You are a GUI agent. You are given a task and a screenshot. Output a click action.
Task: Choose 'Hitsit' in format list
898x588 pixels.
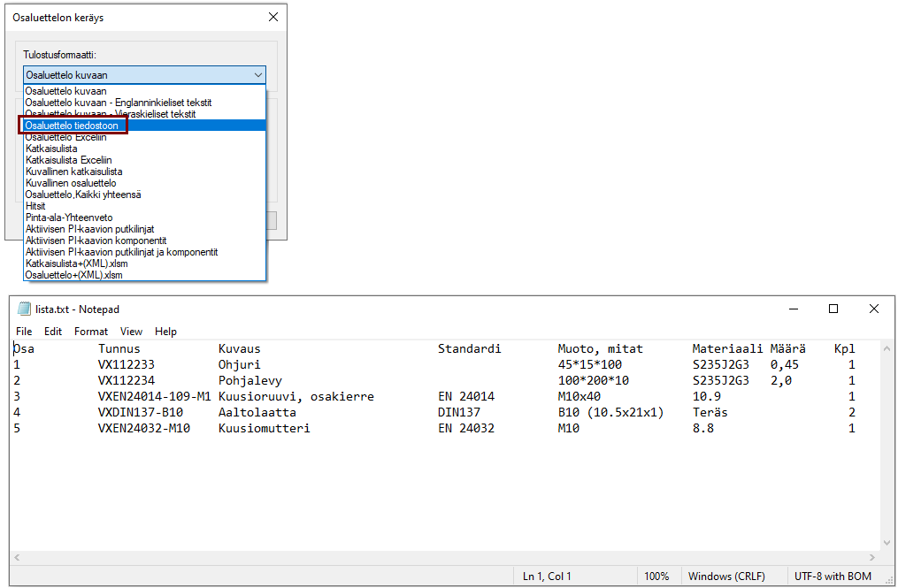click(36, 206)
